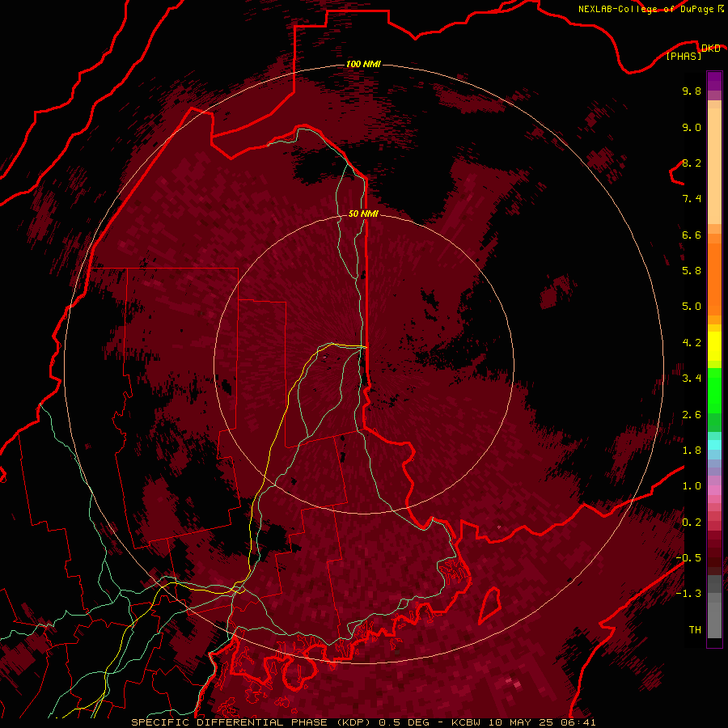Click the 0.2 scale value
This screenshot has width=728, height=728.
pos(692,523)
